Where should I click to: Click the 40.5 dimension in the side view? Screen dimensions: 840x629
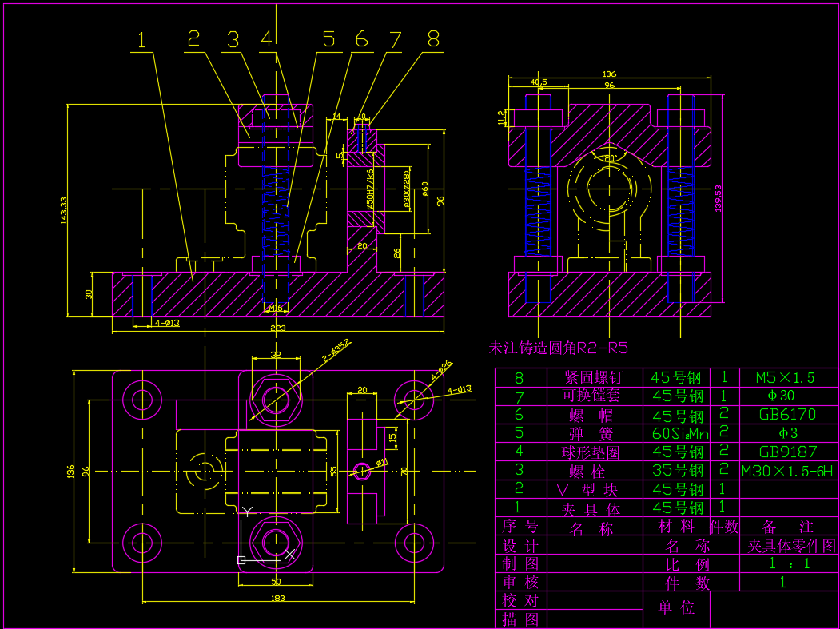[539, 82]
